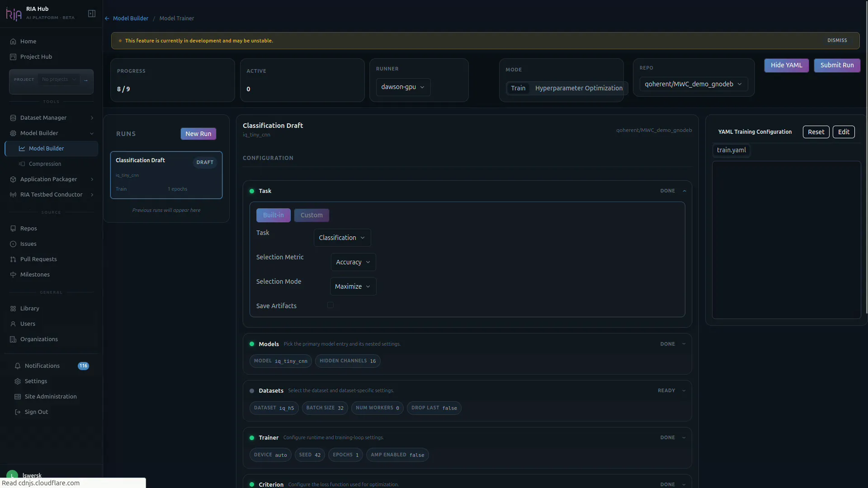The width and height of the screenshot is (868, 488).
Task: Click the Organizations building icon
Action: 13,339
